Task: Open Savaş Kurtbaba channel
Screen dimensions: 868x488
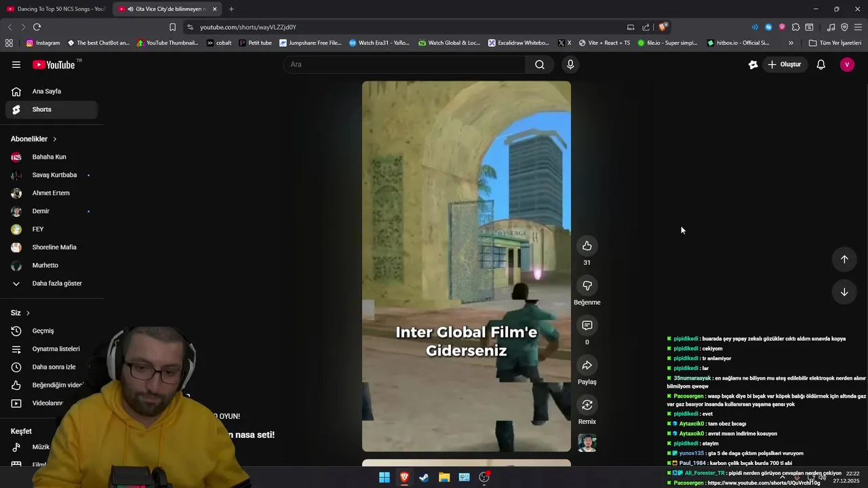Action: (x=52, y=175)
